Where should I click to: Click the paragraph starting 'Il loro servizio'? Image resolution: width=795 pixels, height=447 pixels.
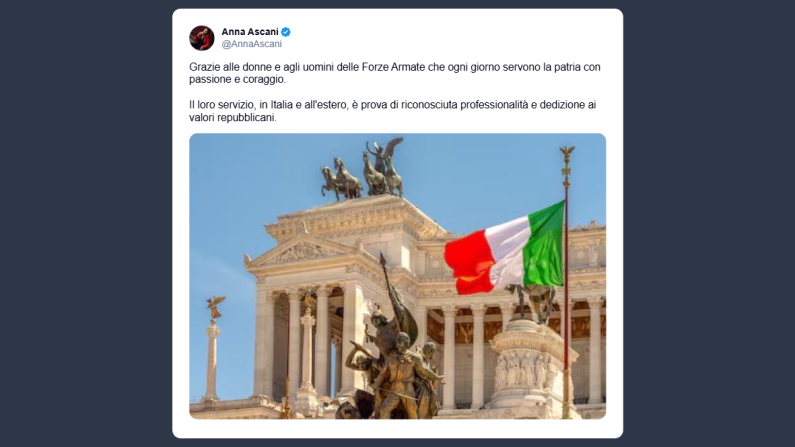click(x=392, y=111)
